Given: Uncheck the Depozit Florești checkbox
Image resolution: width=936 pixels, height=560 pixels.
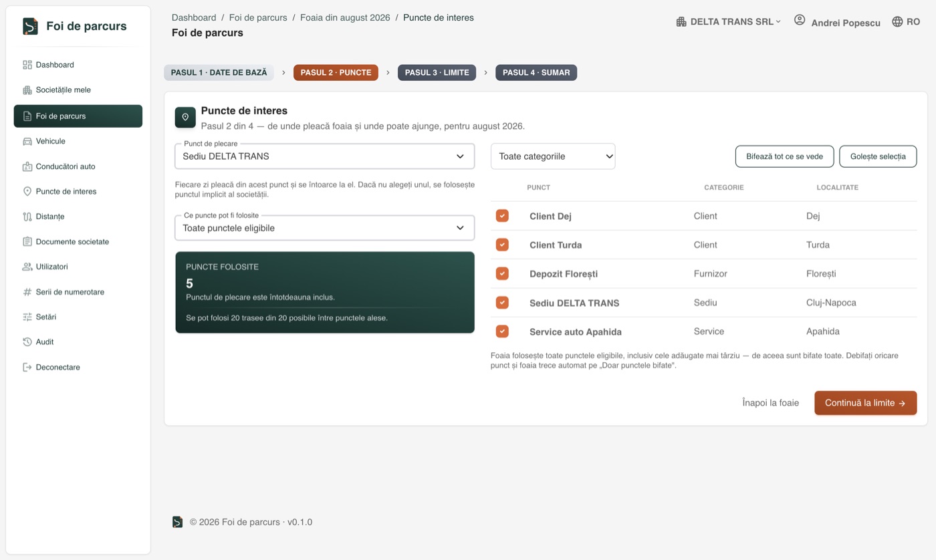Looking at the screenshot, I should coord(502,273).
